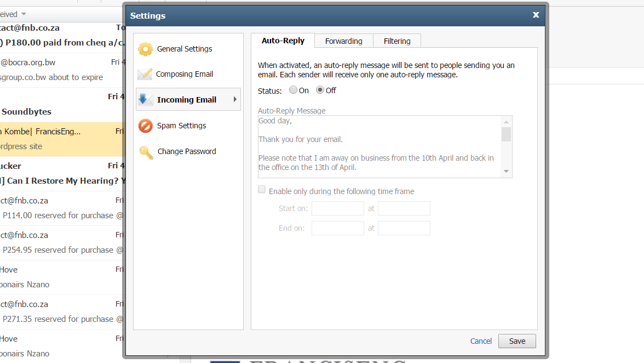Enable time frame checkbox for auto-reply
This screenshot has height=363, width=644.
(262, 190)
